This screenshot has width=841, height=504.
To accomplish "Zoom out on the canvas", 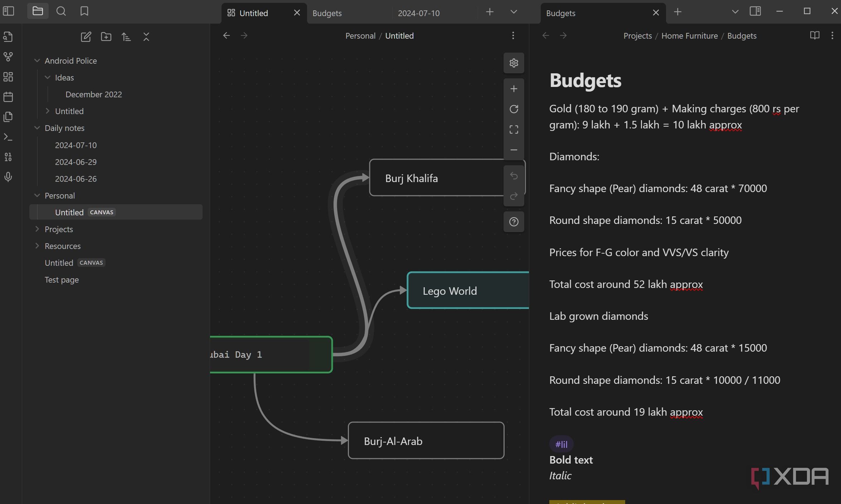I will click(514, 150).
